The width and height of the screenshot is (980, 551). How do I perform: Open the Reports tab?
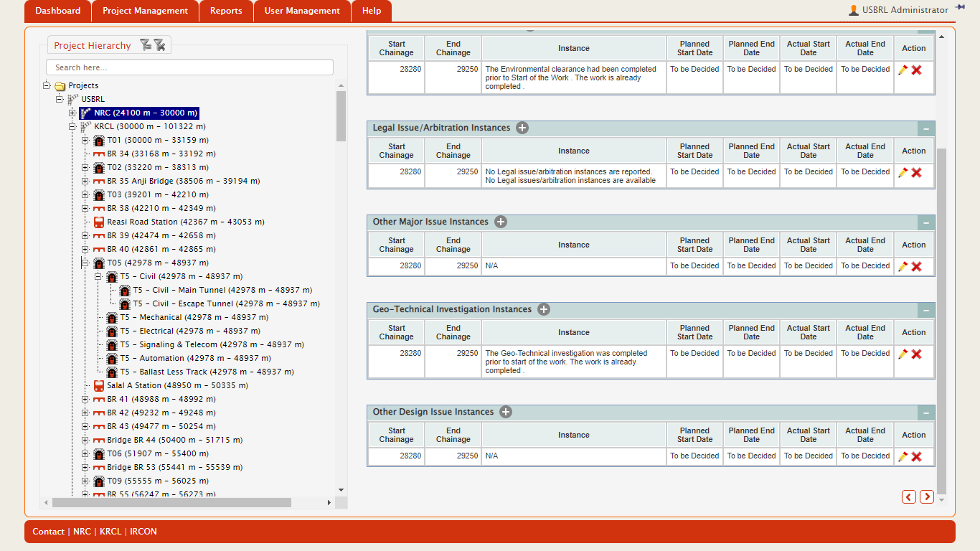[226, 11]
